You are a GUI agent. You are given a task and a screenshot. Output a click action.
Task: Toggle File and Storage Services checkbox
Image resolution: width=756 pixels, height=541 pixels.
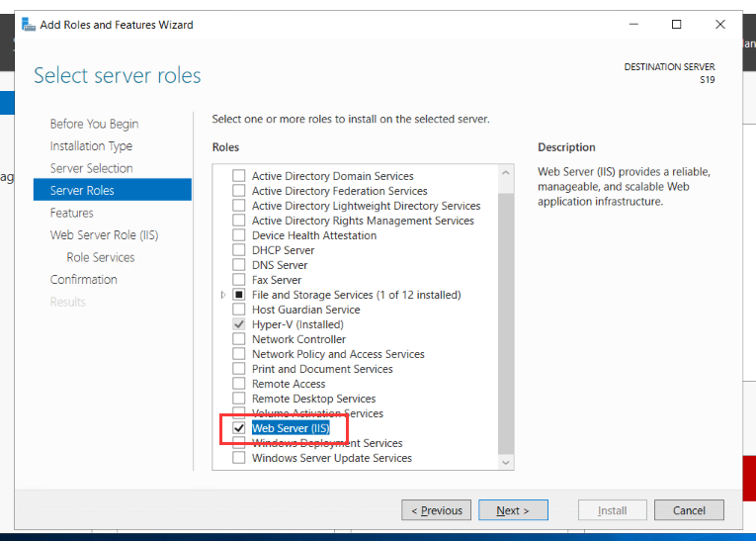click(x=239, y=295)
